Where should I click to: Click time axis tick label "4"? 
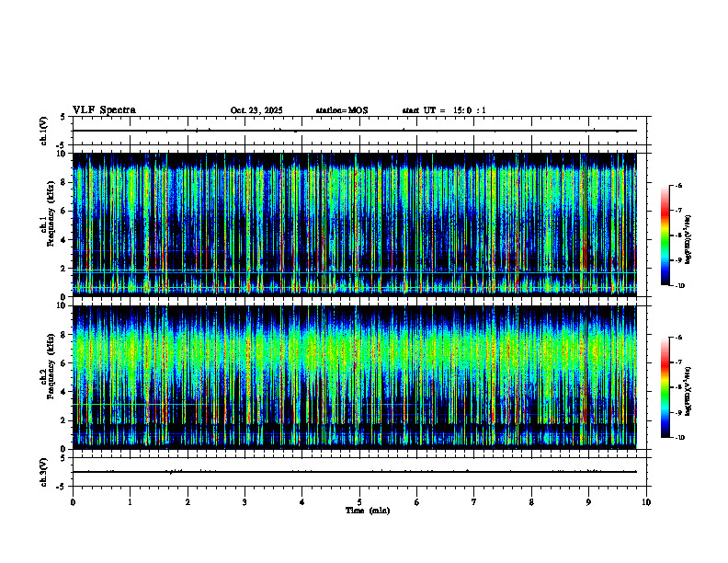[302, 502]
